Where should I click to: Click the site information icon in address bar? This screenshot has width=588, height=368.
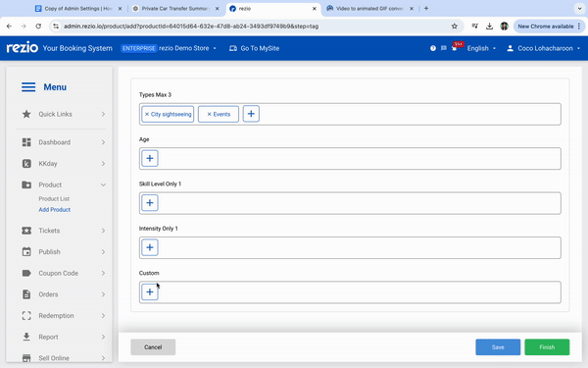coord(56,26)
